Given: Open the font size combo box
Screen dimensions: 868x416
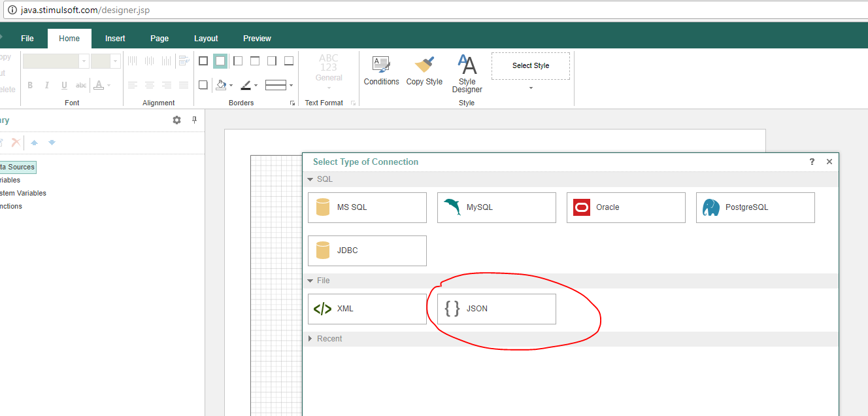Looking at the screenshot, I should coord(105,61).
